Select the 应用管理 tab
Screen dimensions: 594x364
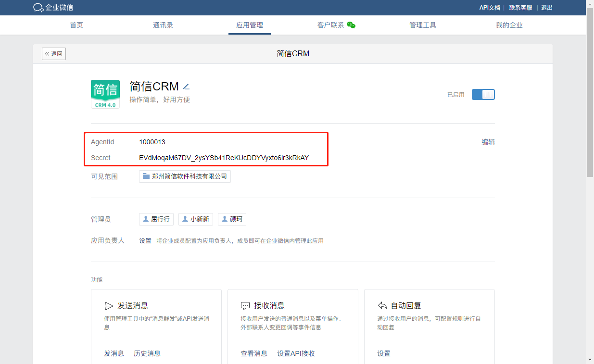250,25
